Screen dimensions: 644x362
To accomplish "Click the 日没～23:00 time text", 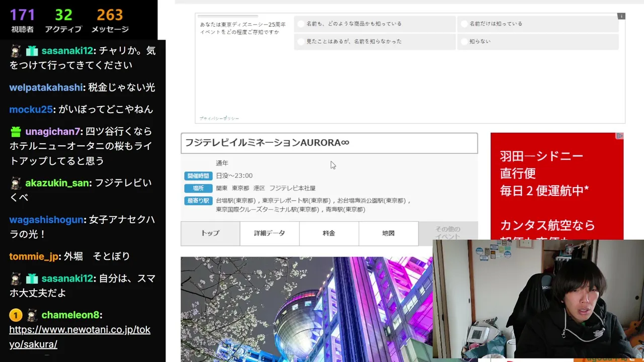I will click(234, 175).
